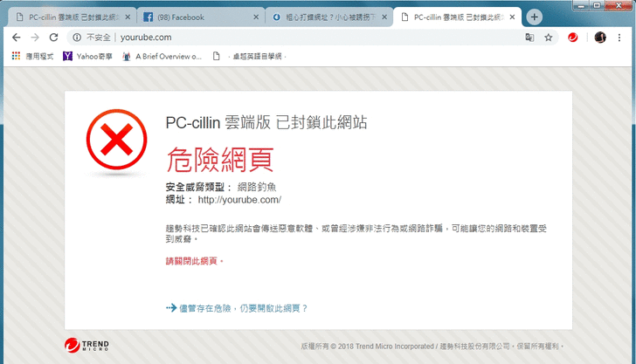Open the translate page icon
Screen dimensions: 636x364
[x=529, y=38]
